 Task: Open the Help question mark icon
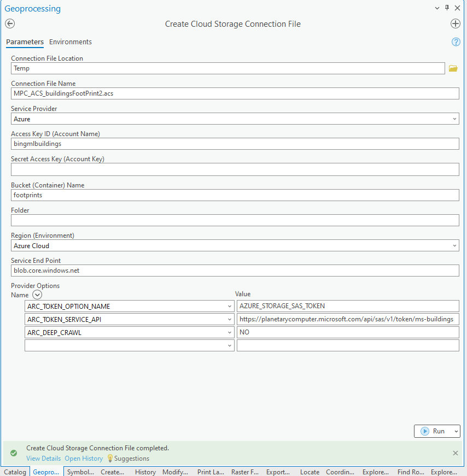point(456,42)
